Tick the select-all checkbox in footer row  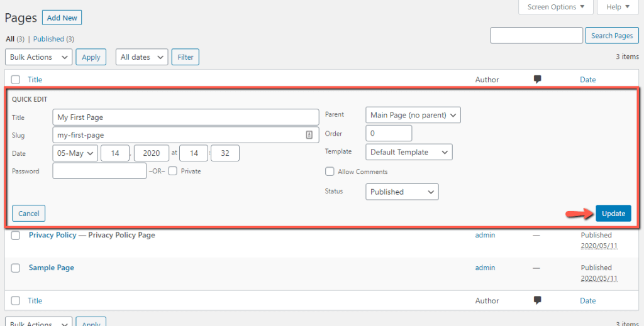[x=16, y=301]
